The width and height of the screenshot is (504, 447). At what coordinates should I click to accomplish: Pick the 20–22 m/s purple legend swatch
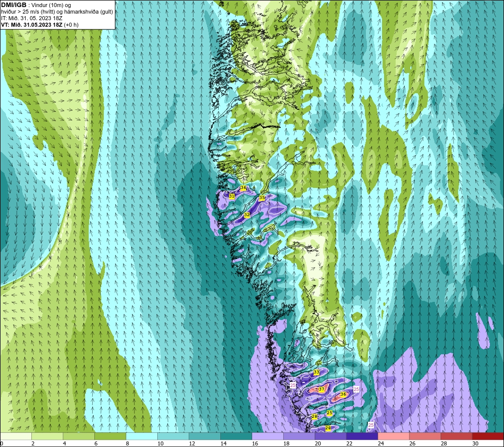[x=331, y=436]
